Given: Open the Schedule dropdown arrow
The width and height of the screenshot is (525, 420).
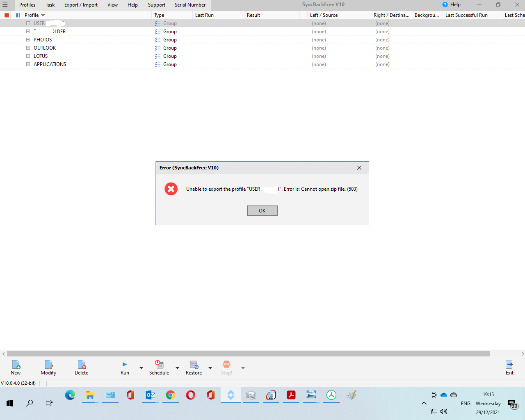Looking at the screenshot, I should click(x=177, y=368).
